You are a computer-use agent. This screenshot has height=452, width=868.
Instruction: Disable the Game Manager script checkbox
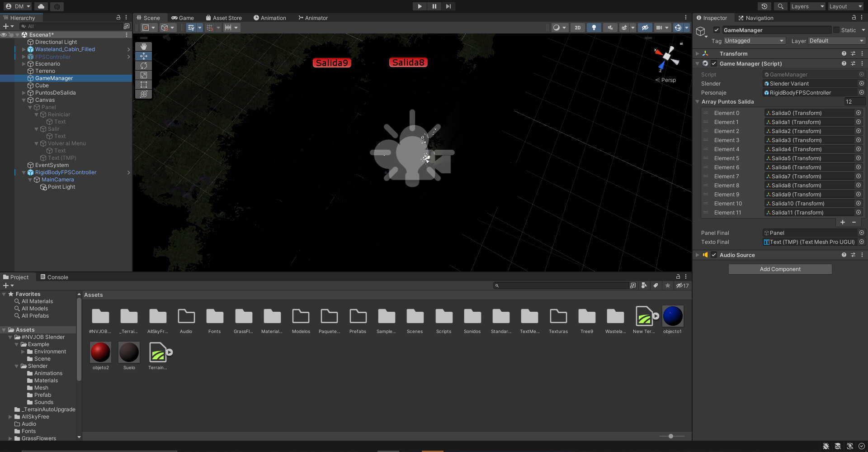(x=714, y=64)
